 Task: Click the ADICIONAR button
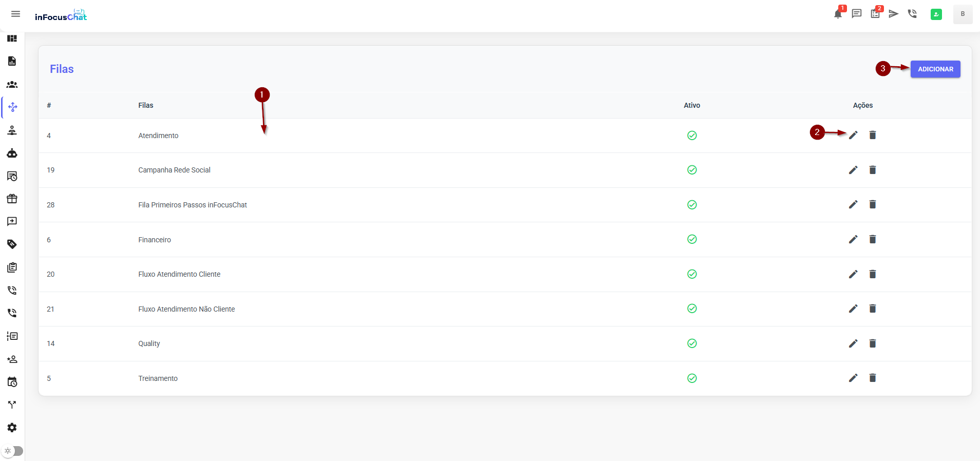coord(935,69)
